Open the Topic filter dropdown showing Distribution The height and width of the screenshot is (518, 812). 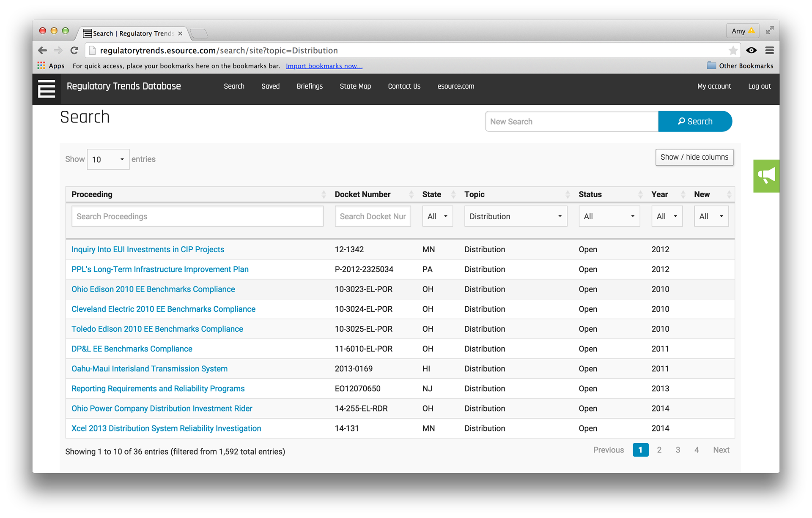pos(516,216)
